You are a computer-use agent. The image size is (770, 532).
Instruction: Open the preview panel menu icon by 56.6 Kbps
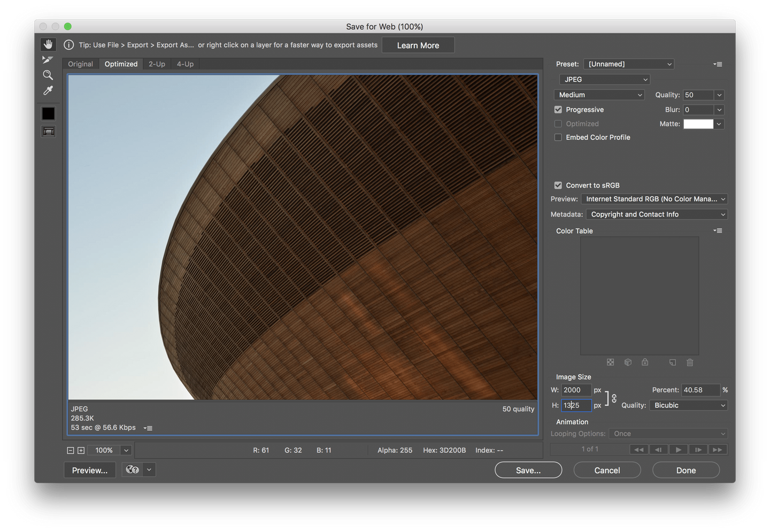pos(148,428)
